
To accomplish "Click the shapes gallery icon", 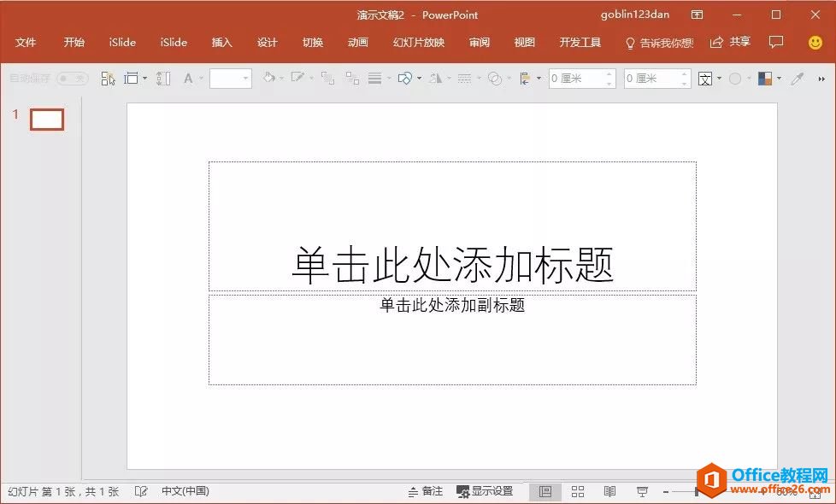I will coord(405,79).
